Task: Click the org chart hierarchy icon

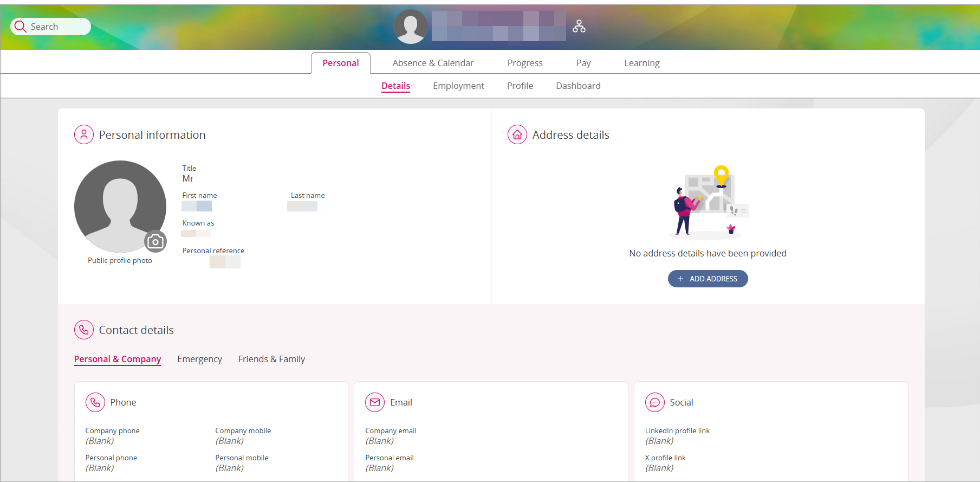Action: 579,26
